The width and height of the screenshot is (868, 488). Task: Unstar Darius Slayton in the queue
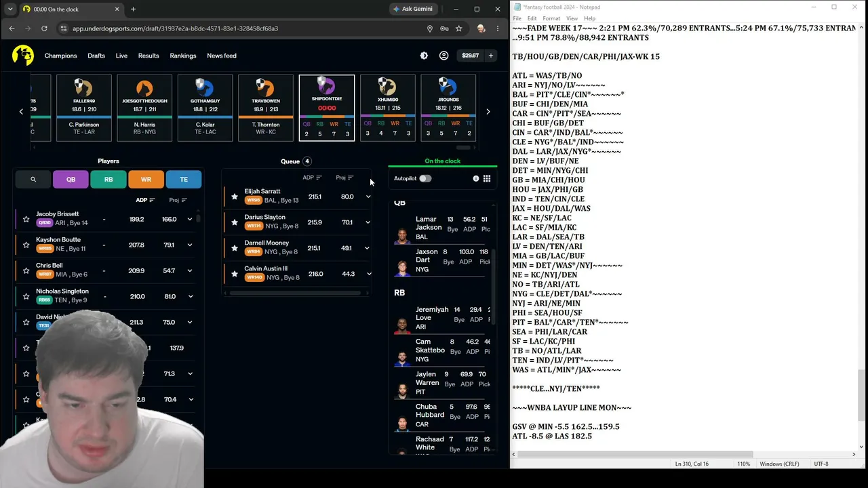click(235, 222)
